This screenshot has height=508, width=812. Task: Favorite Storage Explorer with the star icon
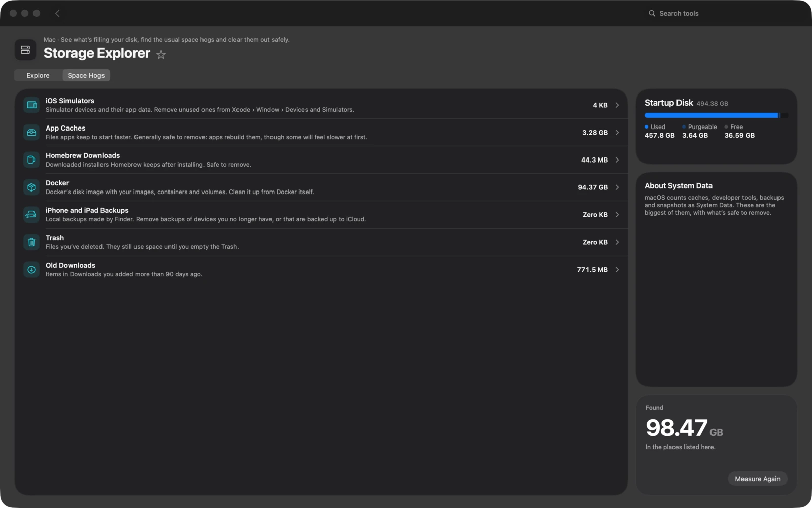(x=161, y=54)
